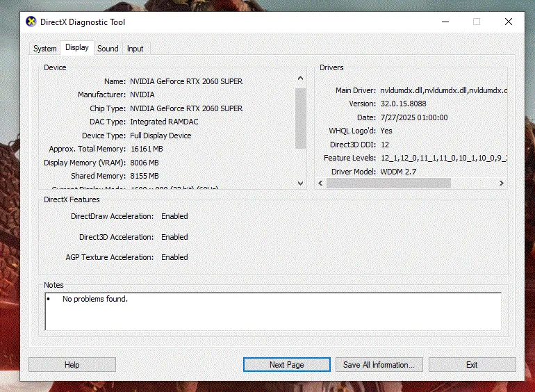
Task: Click 'Integrated RAMDAC' value
Action: (164, 122)
